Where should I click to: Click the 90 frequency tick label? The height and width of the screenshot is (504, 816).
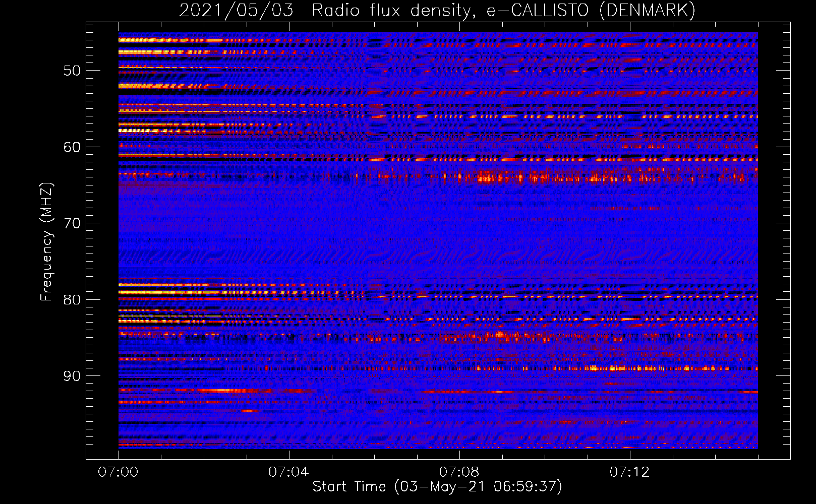tap(72, 376)
